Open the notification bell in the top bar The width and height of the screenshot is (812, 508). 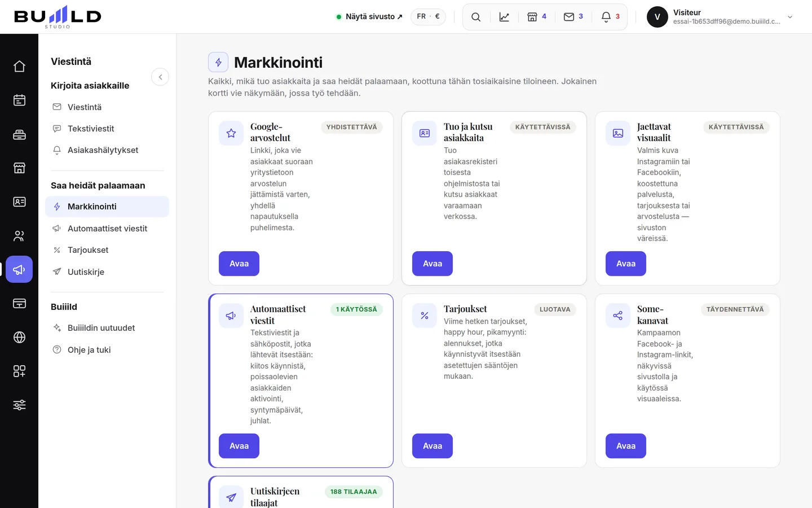click(x=610, y=17)
